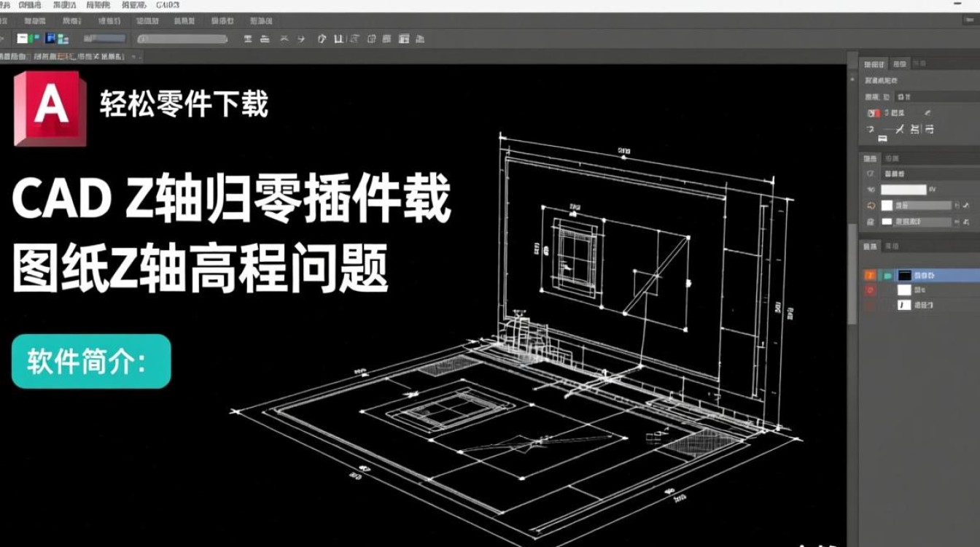This screenshot has width=980, height=547.
Task: Select the scissors trim icon in the properties panel
Action: click(x=899, y=129)
